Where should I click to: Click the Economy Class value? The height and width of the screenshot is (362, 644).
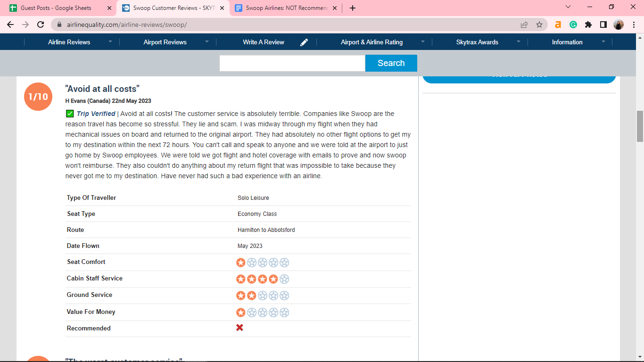pyautogui.click(x=257, y=214)
